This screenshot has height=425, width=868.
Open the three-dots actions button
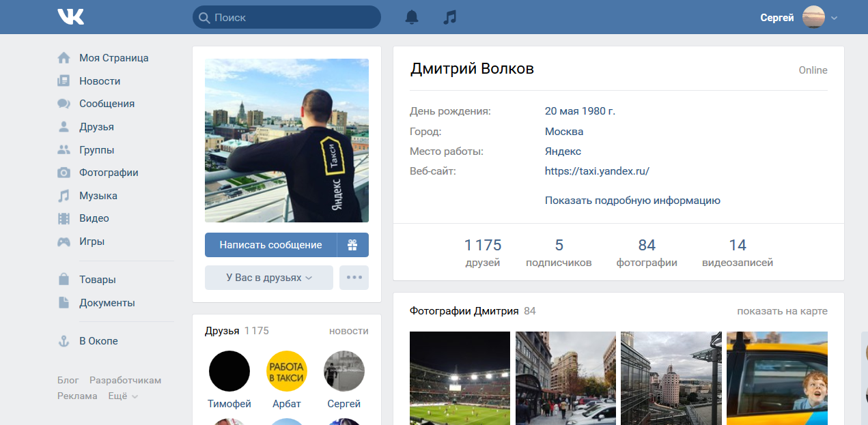pos(354,278)
